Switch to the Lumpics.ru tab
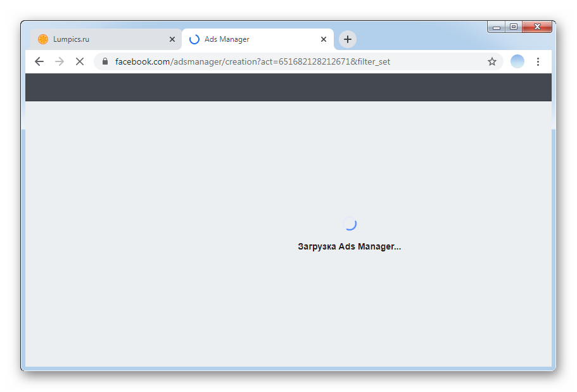The height and width of the screenshot is (392, 577). coord(101,39)
